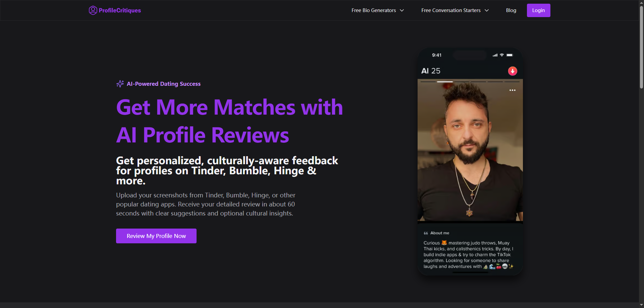Click the Wi-Fi icon in phone status bar
The height and width of the screenshot is (308, 644).
(502, 55)
